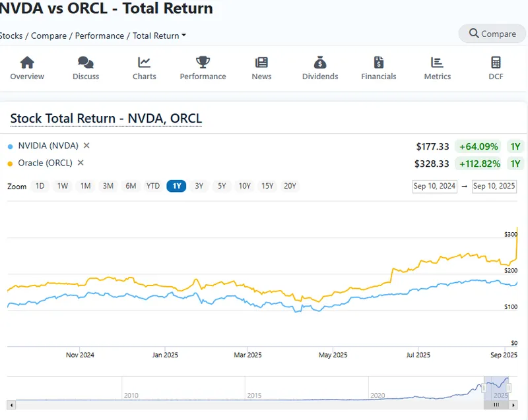Open the Metrics bar list icon
This screenshot has width=528, height=420.
(x=437, y=63)
